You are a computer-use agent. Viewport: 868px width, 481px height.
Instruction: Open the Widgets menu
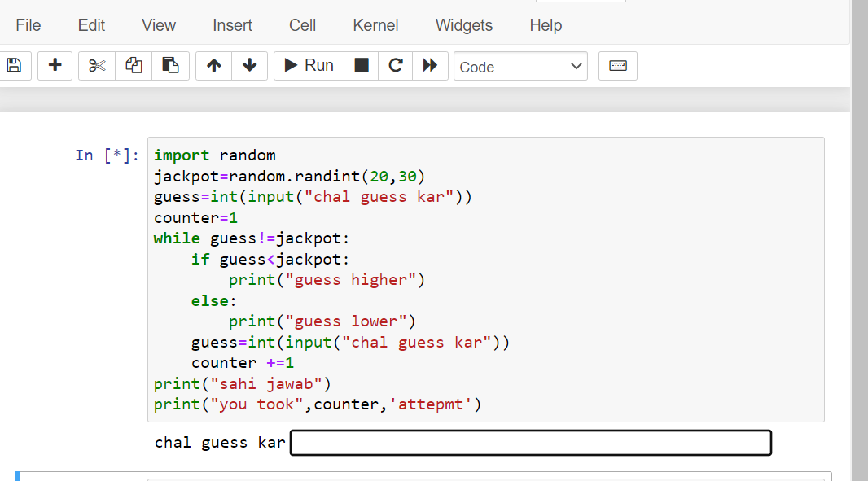click(464, 25)
